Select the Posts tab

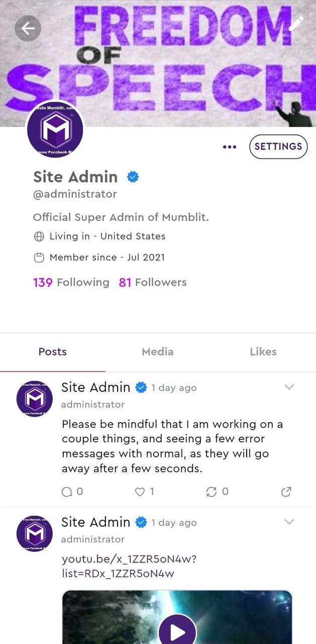(52, 352)
